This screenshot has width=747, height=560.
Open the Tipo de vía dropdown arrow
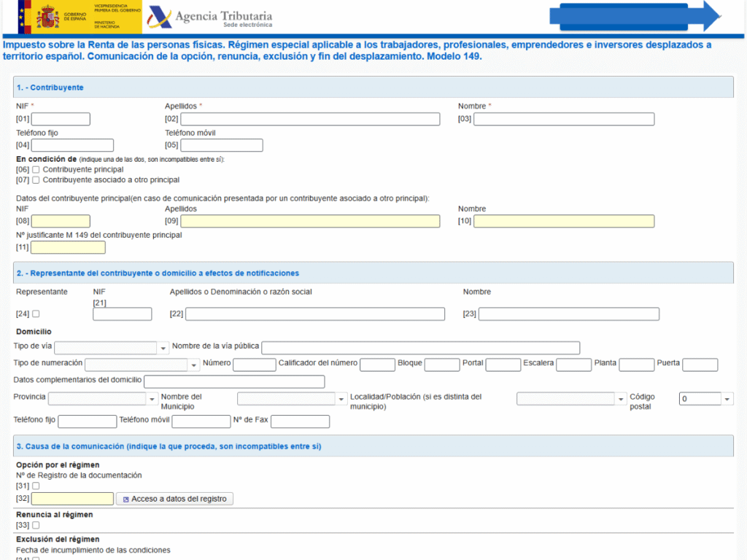point(163,348)
